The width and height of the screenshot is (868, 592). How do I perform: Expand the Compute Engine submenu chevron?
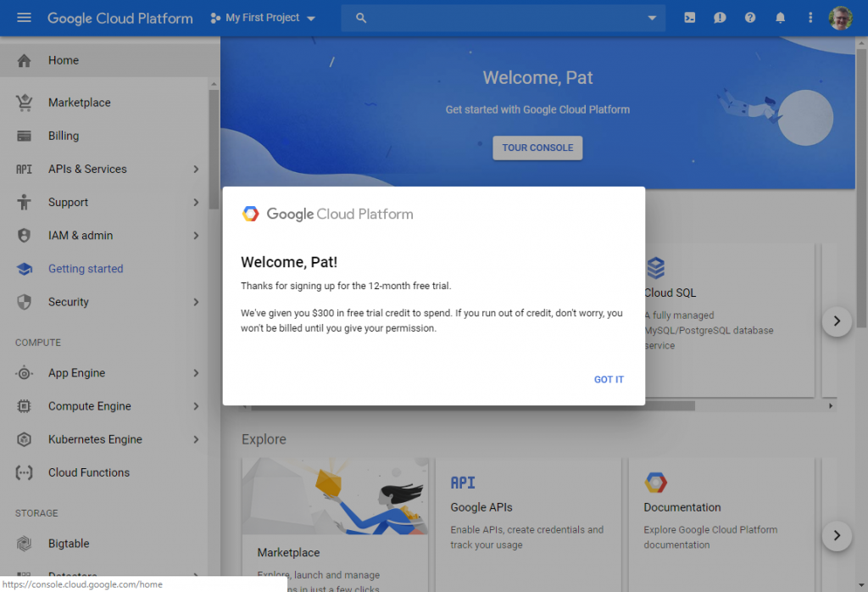[196, 406]
